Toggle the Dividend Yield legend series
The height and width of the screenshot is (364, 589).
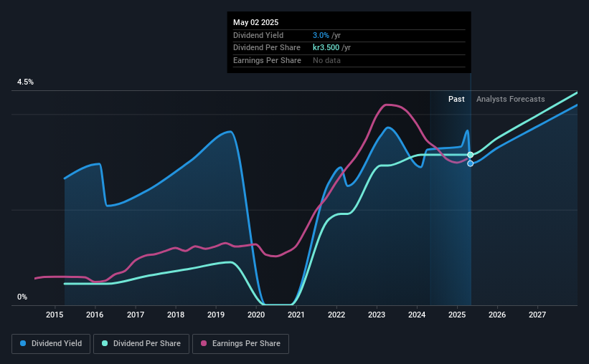click(x=51, y=344)
